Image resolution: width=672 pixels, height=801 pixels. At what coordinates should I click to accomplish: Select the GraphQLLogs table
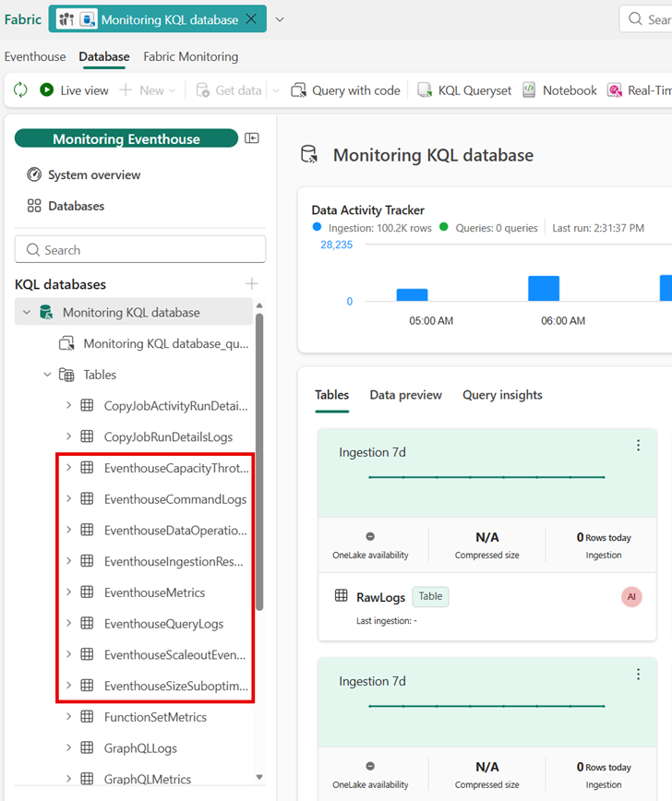coord(140,748)
